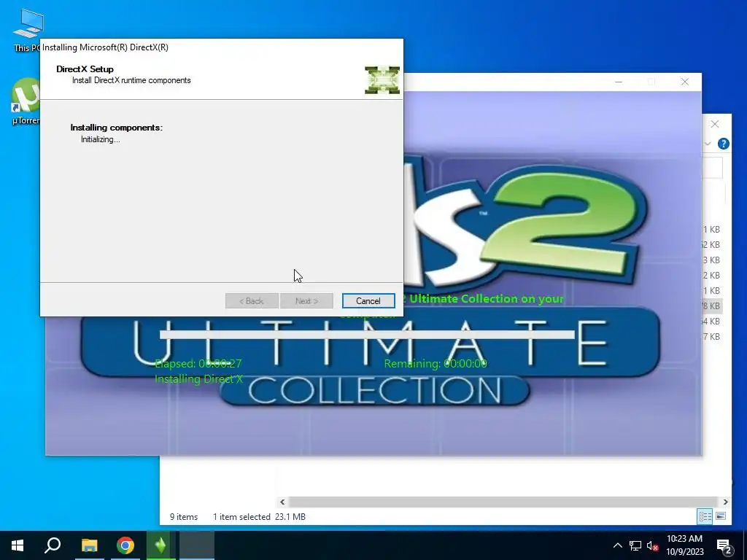
Task: Open File Explorer Help icon
Action: coord(723,144)
